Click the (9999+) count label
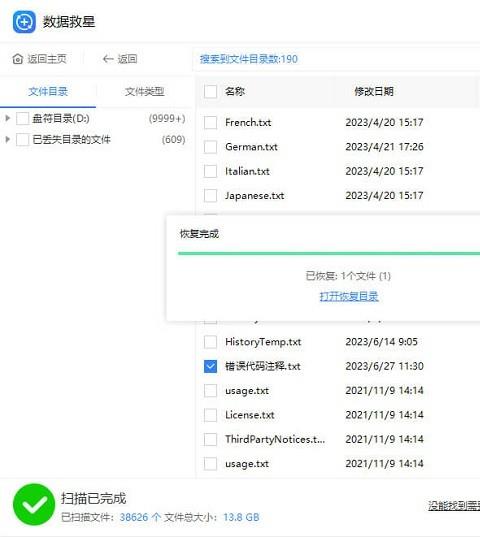Screen dimensions: 480x537 [167, 118]
